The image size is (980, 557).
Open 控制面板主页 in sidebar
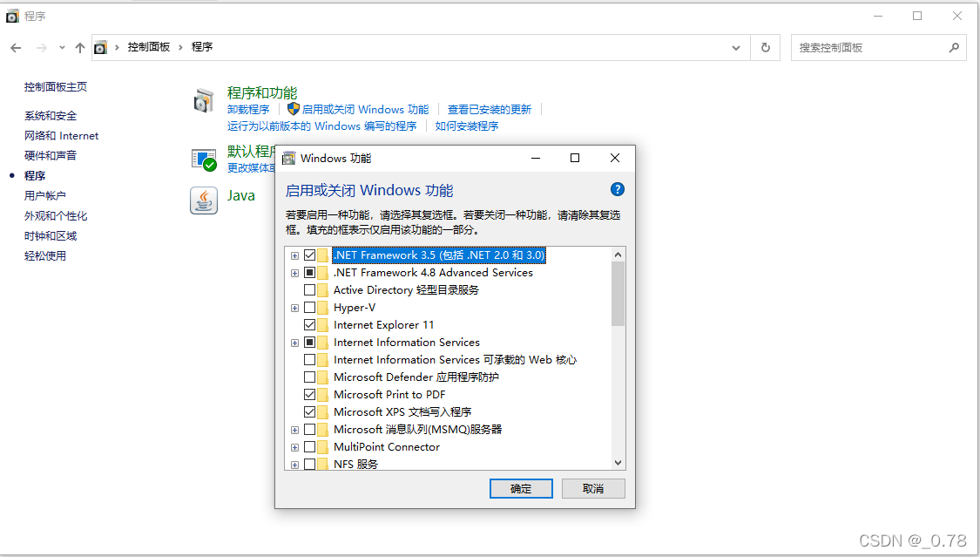click(56, 87)
